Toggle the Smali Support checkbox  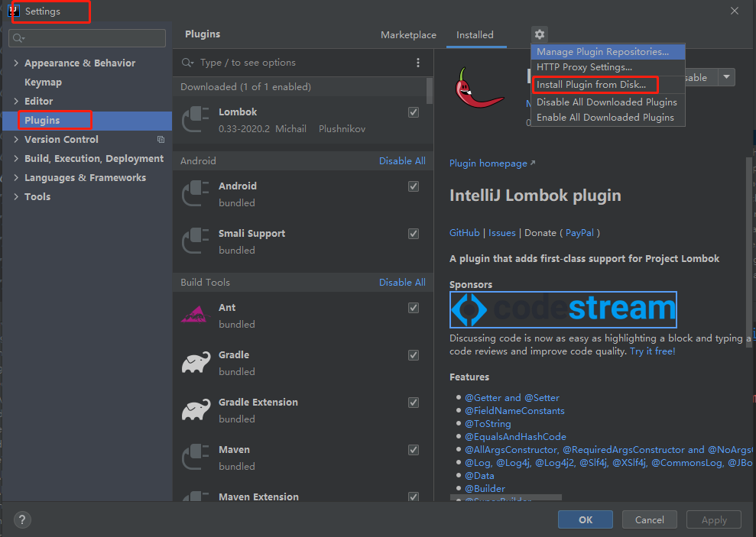[414, 234]
